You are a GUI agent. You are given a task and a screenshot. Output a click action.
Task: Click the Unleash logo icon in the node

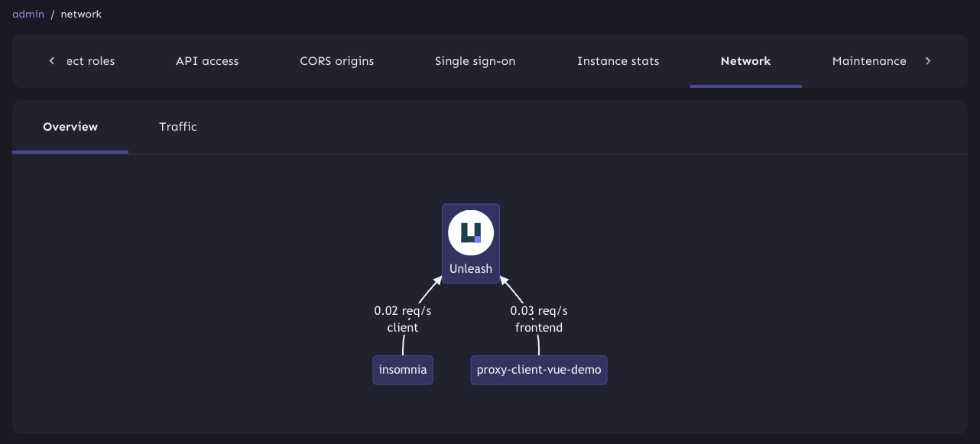click(x=471, y=232)
